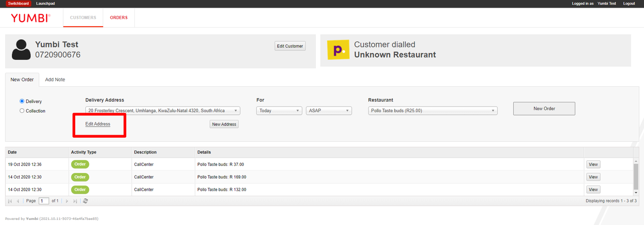Open the Restaurant Pollo Taste buds dropdown

tap(433, 110)
